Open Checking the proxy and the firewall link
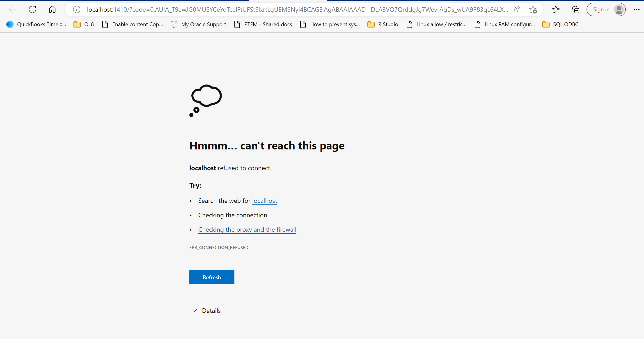Screen dimensions: 644x339 (x=247, y=229)
